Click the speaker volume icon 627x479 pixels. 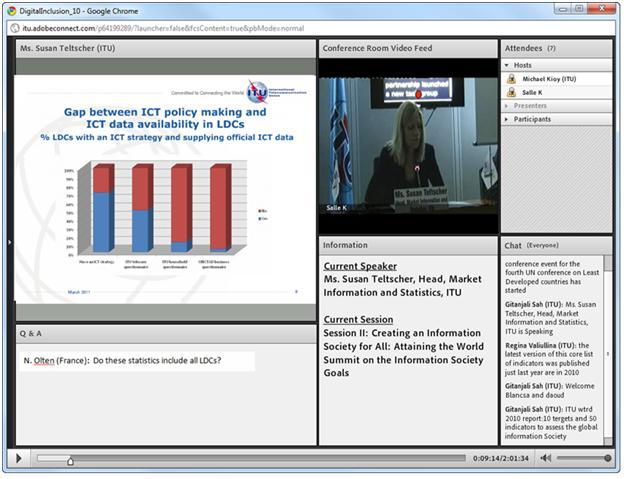click(x=545, y=458)
